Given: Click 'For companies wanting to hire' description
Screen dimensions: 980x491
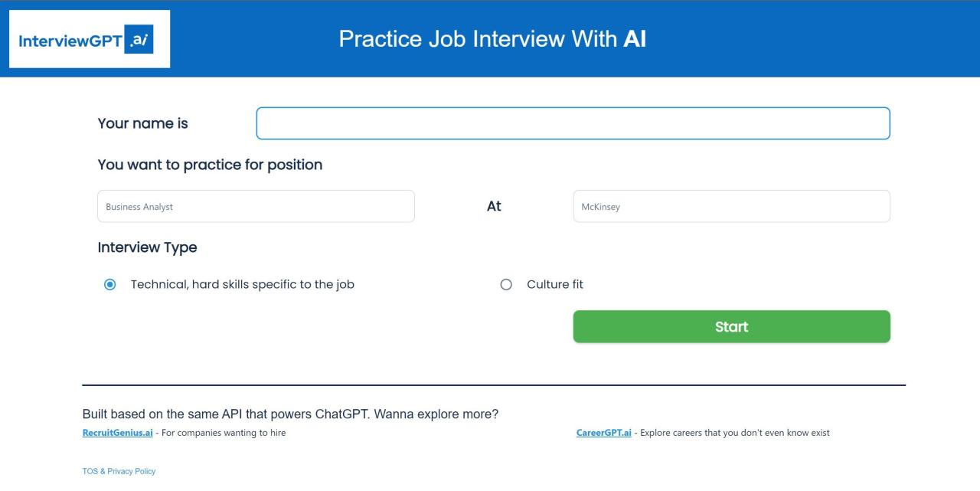Looking at the screenshot, I should [x=223, y=433].
